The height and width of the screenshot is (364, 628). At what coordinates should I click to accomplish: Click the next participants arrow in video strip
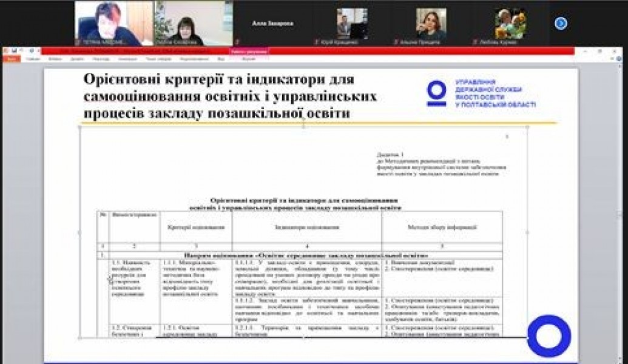561,24
